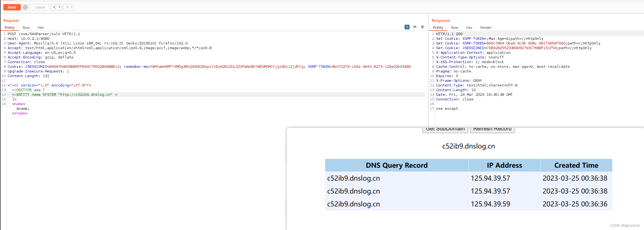
Task: Open request settings gear icon
Action: (x=25, y=7)
